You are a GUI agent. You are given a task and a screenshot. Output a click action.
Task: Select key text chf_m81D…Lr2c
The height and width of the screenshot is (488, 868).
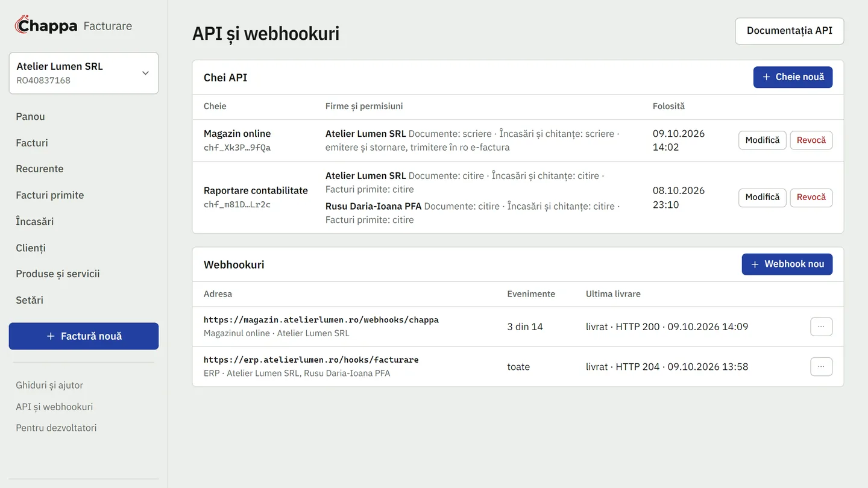[x=237, y=205]
